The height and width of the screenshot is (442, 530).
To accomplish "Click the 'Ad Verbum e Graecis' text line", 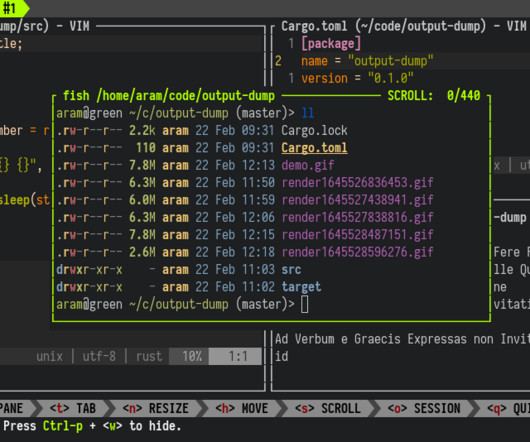I will pos(402,339).
